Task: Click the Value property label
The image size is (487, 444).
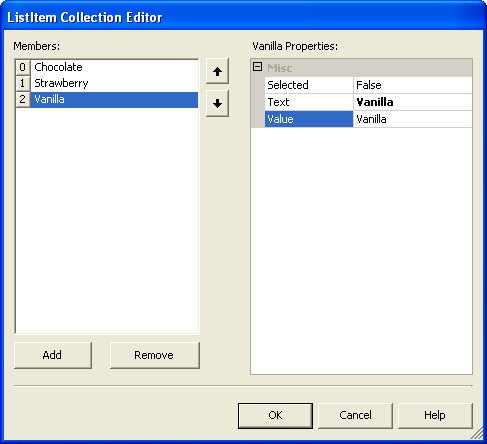Action: (309, 119)
